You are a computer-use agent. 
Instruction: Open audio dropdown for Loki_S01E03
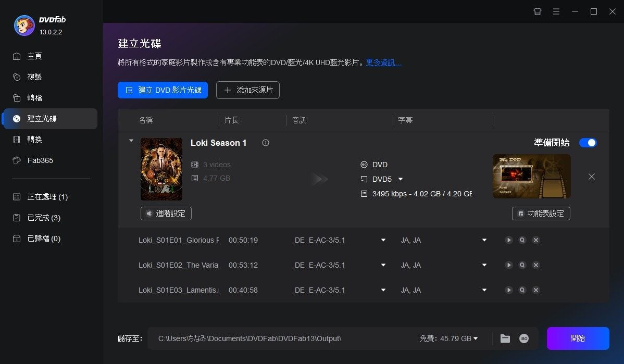[x=383, y=290]
